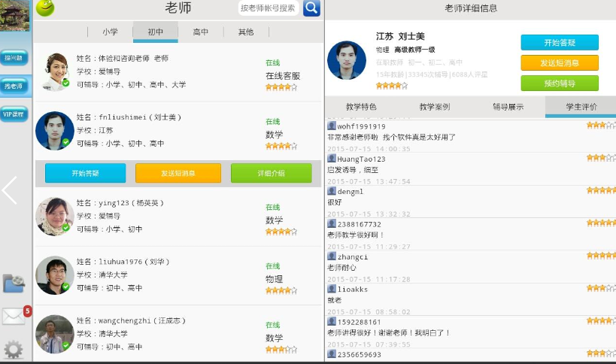Switch to the 其他 tab

pos(246,32)
